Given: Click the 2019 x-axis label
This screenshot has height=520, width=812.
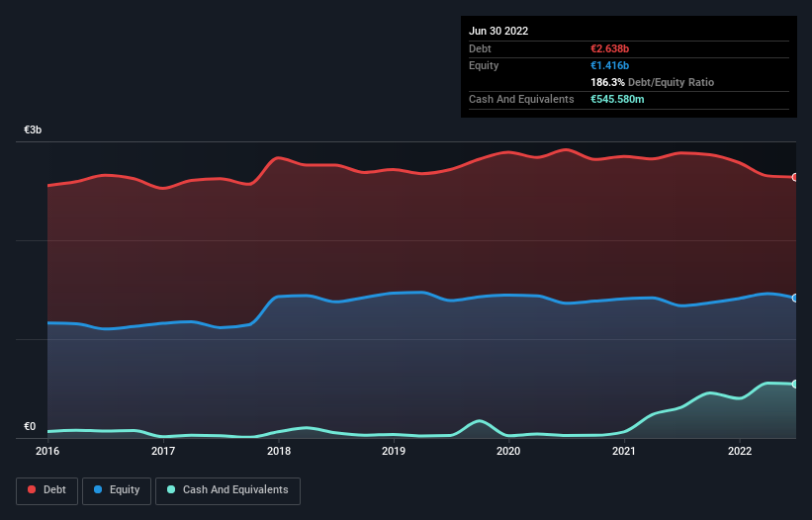Looking at the screenshot, I should pos(394,451).
